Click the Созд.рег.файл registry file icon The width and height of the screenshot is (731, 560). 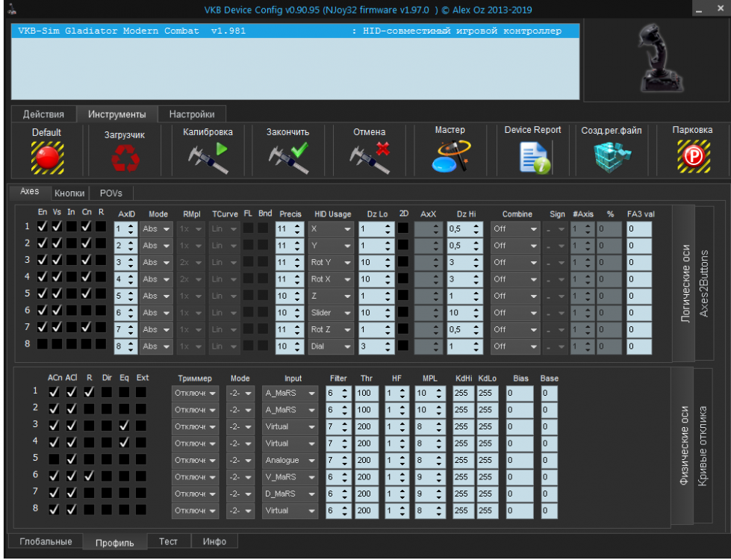pos(612,157)
